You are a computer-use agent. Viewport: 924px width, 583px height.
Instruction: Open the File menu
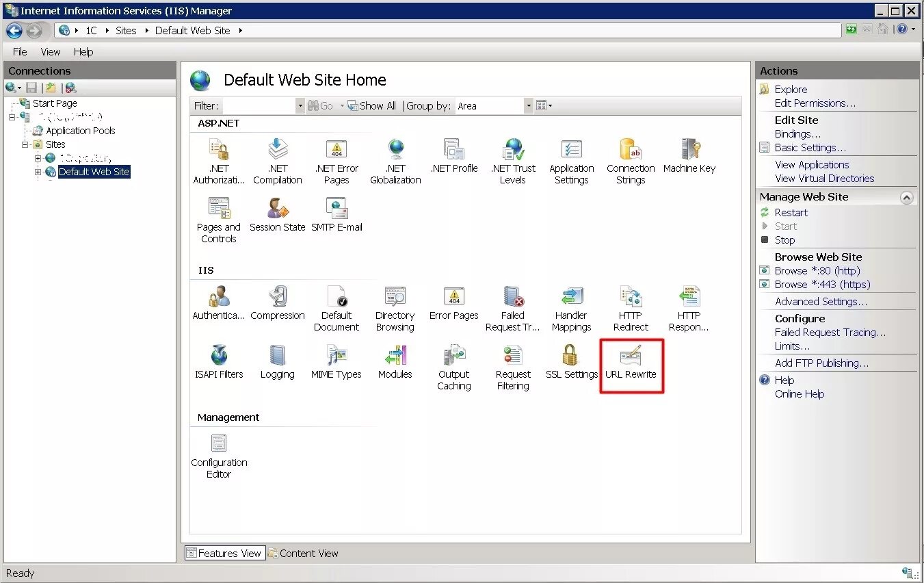point(20,52)
